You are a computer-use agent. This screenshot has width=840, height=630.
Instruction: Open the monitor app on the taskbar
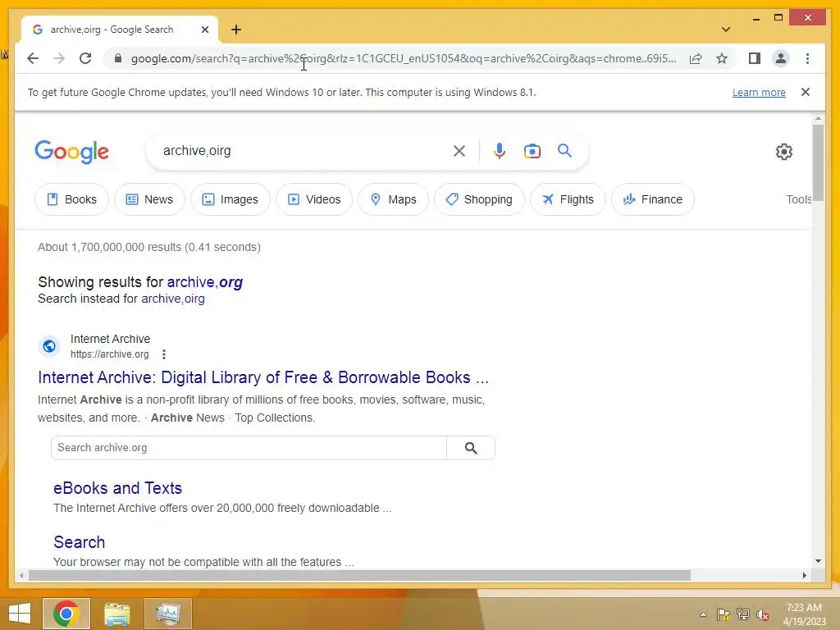(x=168, y=614)
